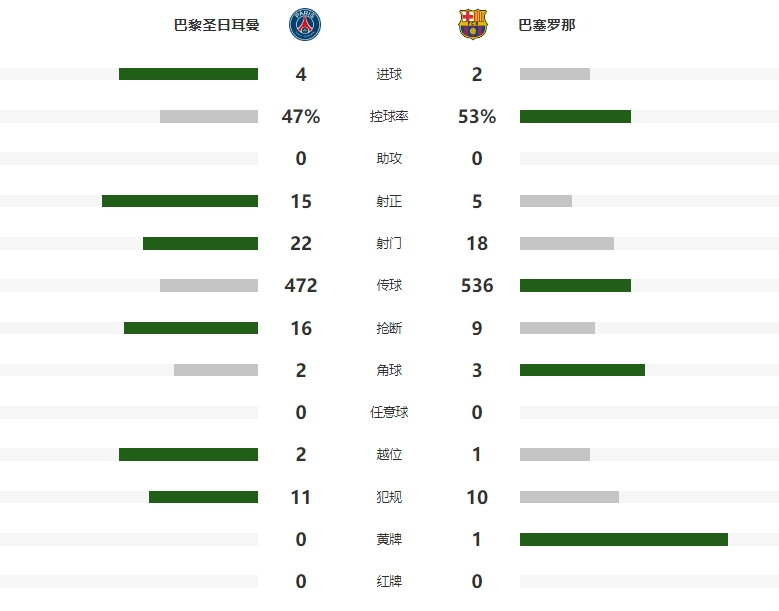This screenshot has width=779, height=611.
Task: Select the 犯规 stat label
Action: [x=389, y=497]
